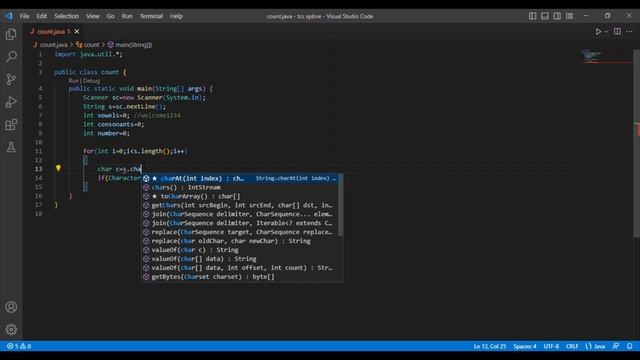The image size is (640, 360).
Task: Select replace(CharSequence target) suggestion
Action: tap(240, 232)
